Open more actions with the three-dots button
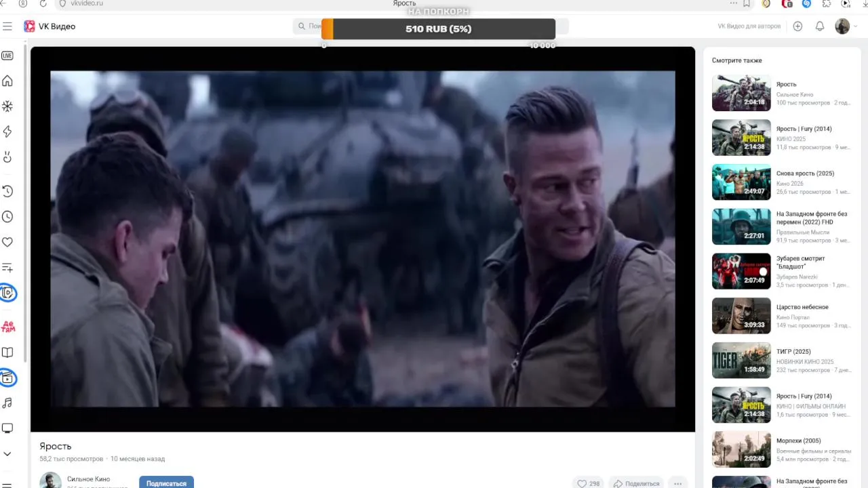This screenshot has height=488, width=868. (x=677, y=483)
